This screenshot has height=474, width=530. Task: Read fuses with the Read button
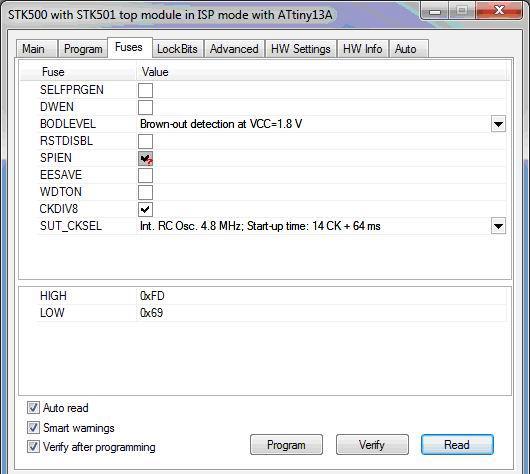[457, 445]
